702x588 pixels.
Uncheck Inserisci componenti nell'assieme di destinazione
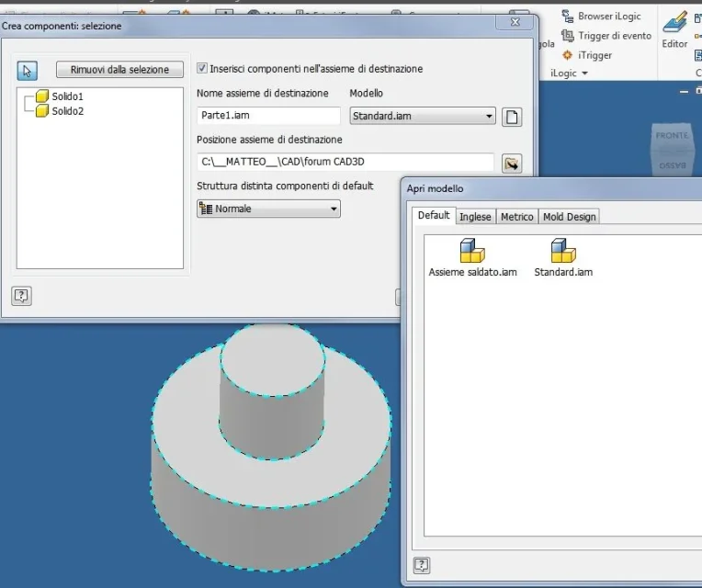point(202,69)
